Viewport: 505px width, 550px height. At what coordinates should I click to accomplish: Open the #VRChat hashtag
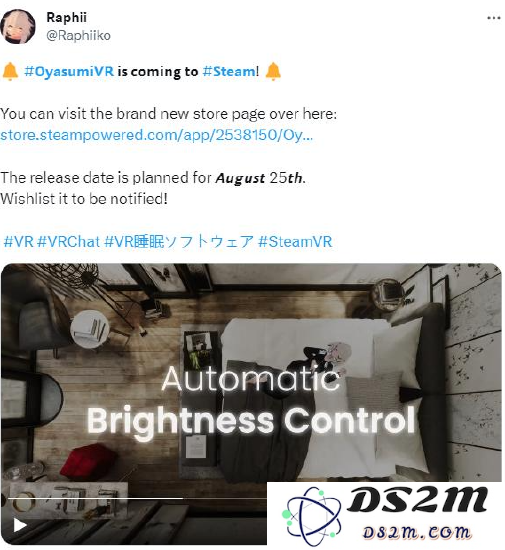coord(69,242)
